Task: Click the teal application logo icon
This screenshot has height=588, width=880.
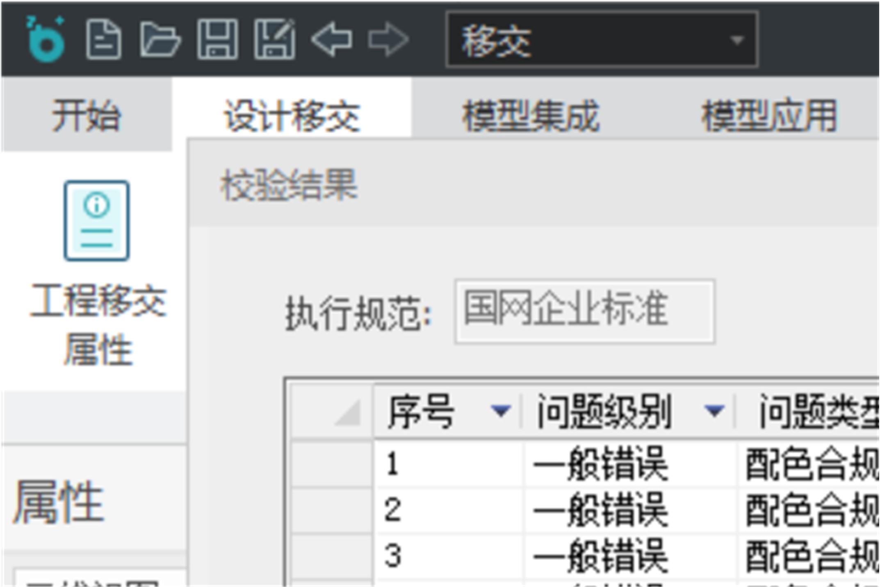Action: click(x=45, y=39)
